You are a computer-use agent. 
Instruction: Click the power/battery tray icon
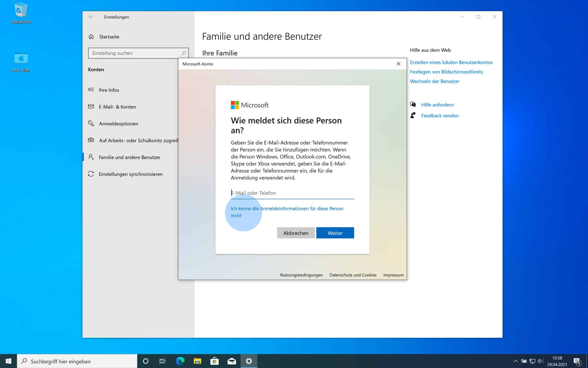tap(524, 361)
